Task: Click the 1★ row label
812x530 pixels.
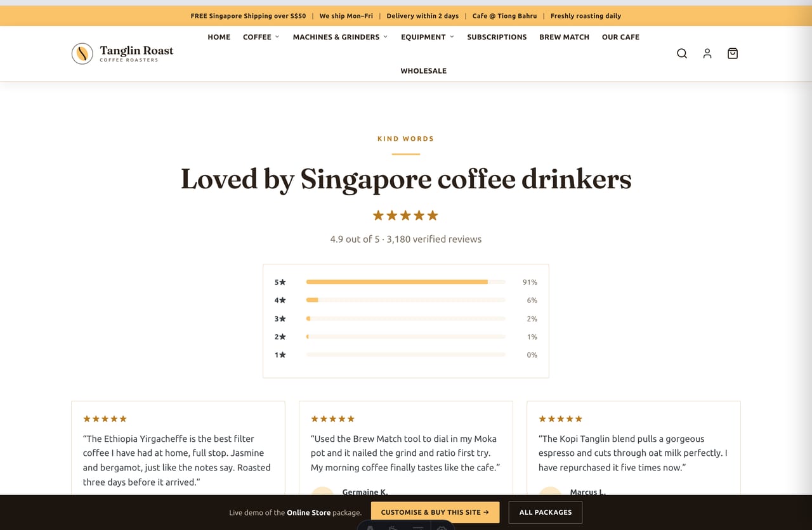Action: click(280, 355)
